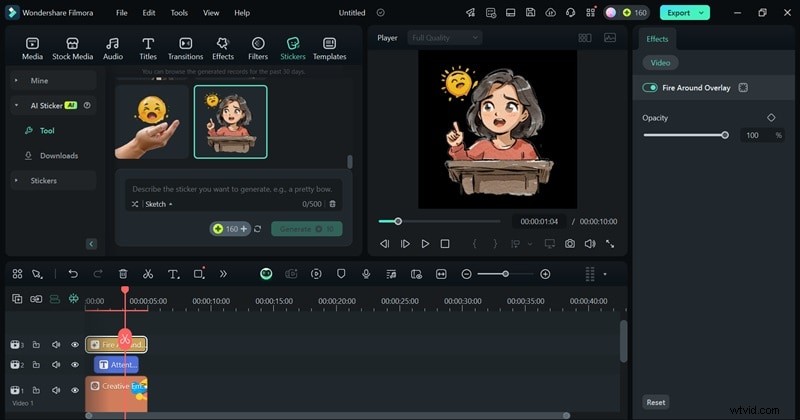
Task: Collapse the AI Sticker section
Action: click(x=17, y=106)
